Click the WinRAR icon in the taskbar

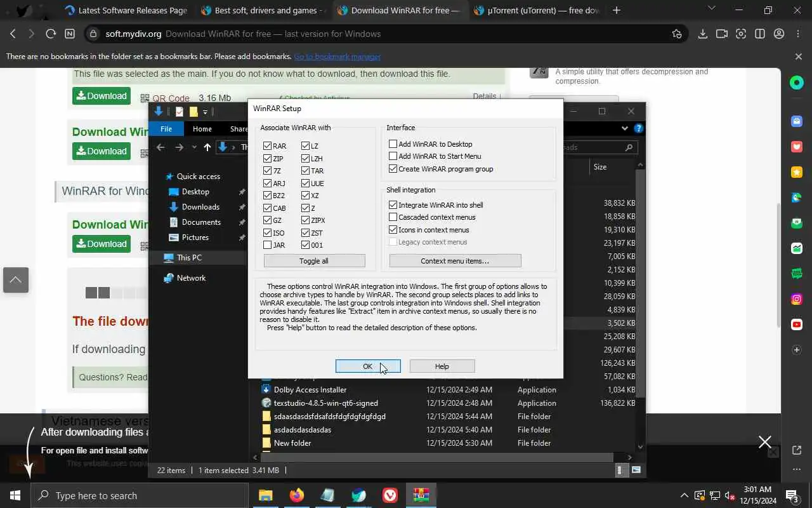click(x=421, y=495)
